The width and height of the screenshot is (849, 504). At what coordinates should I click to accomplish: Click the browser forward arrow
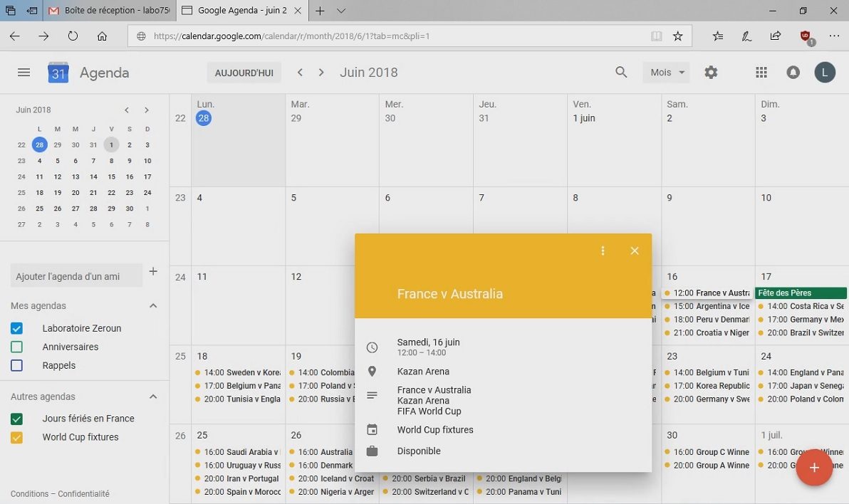pos(44,36)
